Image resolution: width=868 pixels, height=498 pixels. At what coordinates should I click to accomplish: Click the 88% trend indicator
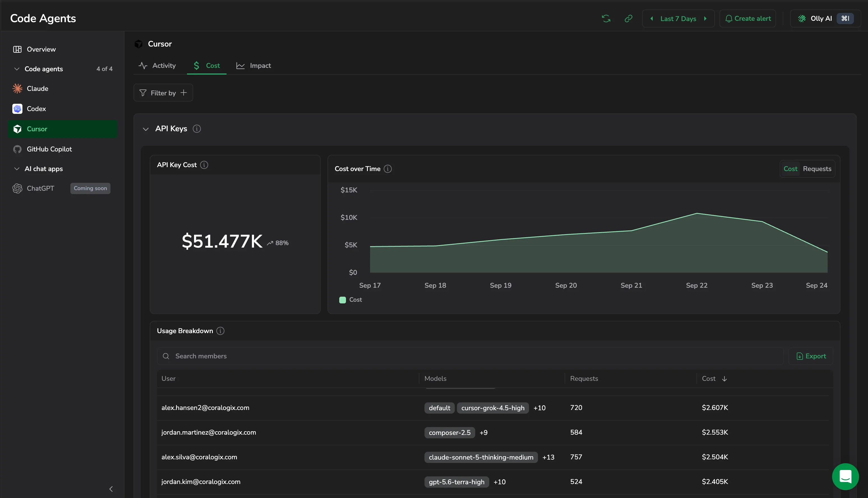[x=278, y=243]
